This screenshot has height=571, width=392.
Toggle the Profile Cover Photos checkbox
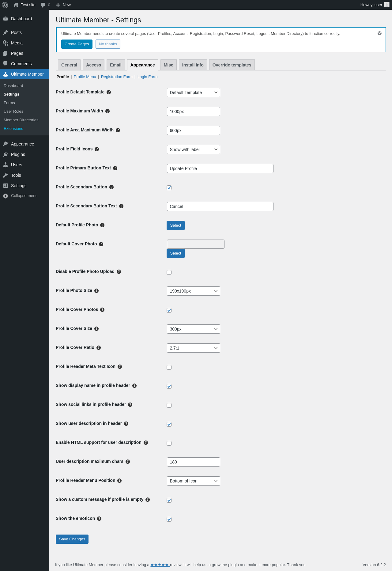tap(169, 310)
